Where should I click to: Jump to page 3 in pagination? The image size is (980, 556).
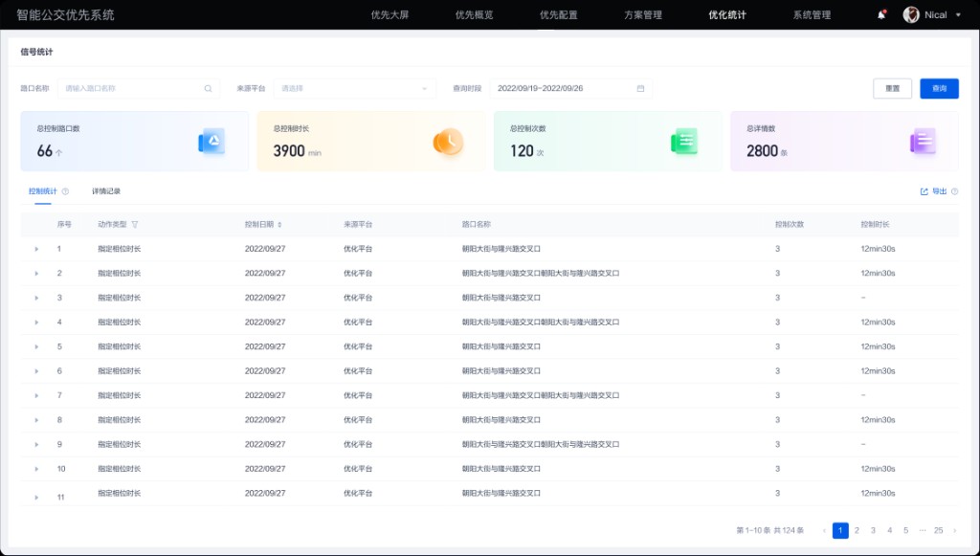point(873,530)
